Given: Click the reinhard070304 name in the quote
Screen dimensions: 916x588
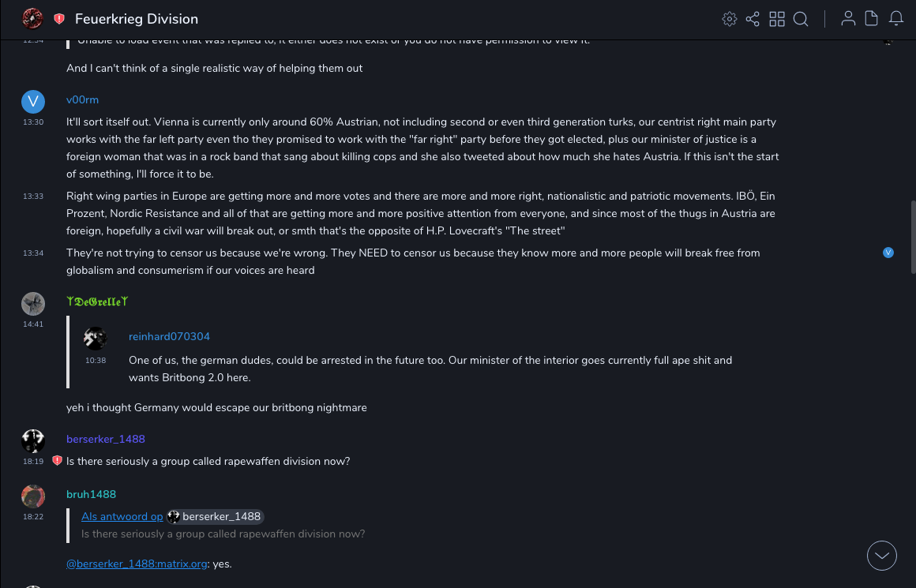Looking at the screenshot, I should 169,336.
